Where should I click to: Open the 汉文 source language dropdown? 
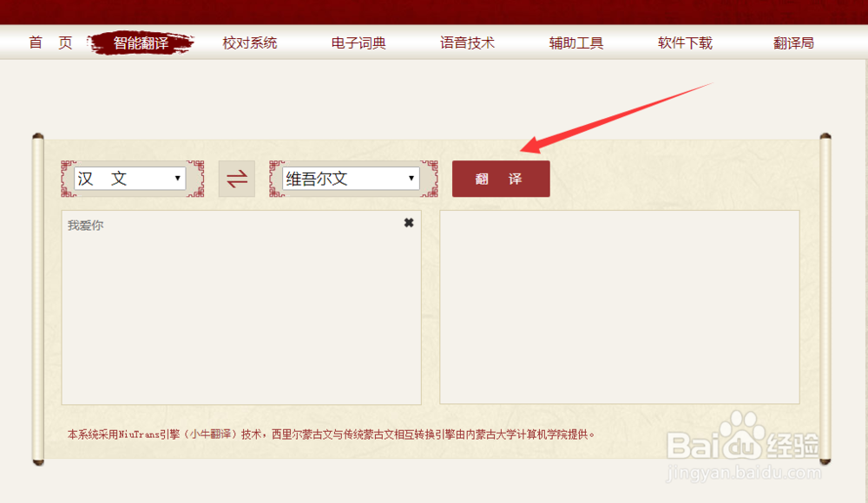[x=129, y=179]
